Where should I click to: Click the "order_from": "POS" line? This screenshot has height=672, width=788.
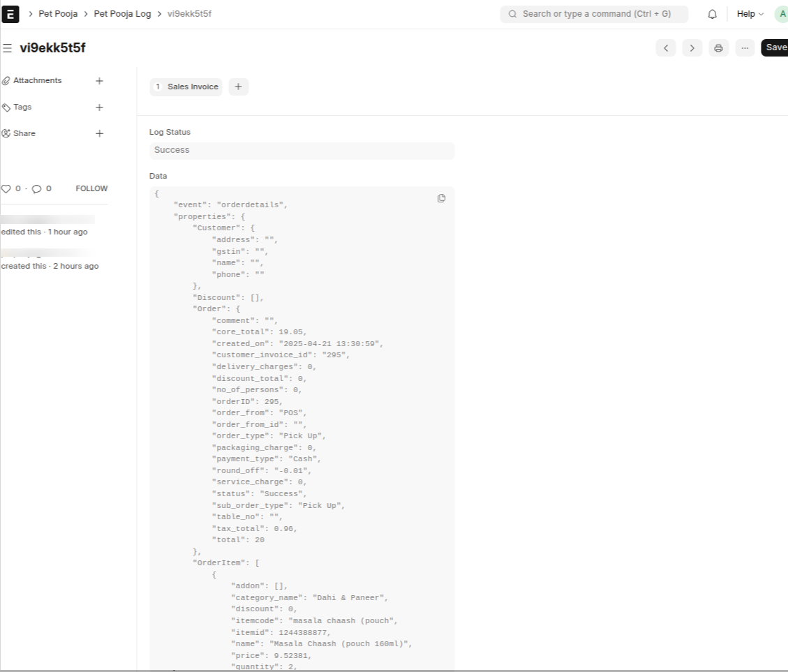(260, 413)
